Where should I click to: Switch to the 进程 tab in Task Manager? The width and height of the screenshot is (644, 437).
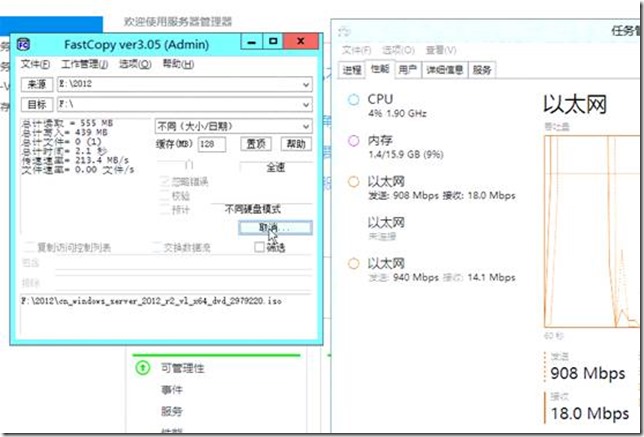352,70
